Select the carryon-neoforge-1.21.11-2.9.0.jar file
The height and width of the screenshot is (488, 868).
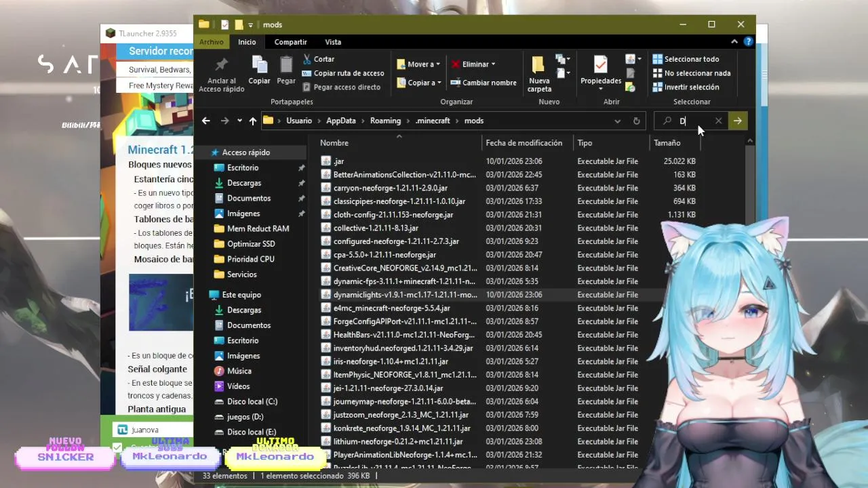[390, 188]
